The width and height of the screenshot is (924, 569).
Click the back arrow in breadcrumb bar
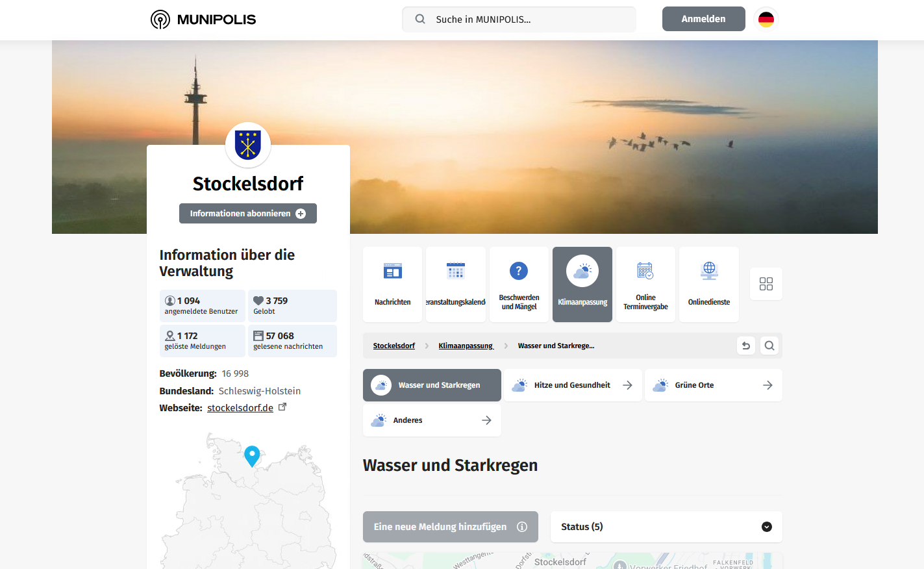(746, 346)
